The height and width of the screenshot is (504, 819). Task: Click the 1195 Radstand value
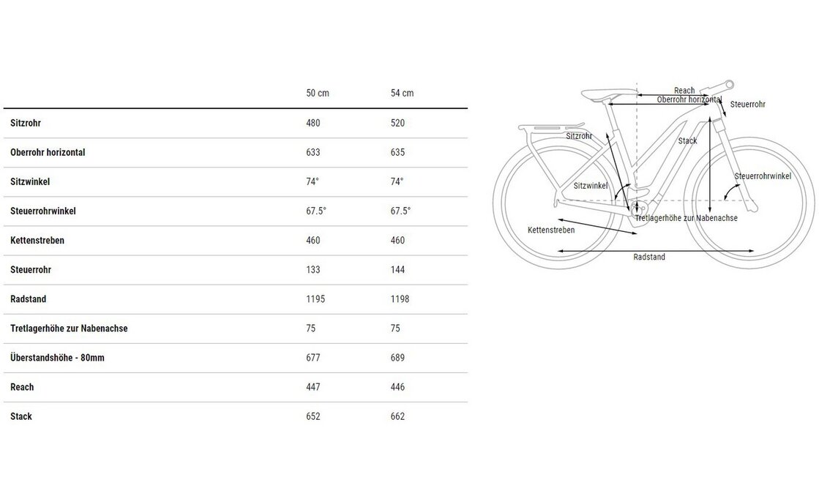(315, 299)
